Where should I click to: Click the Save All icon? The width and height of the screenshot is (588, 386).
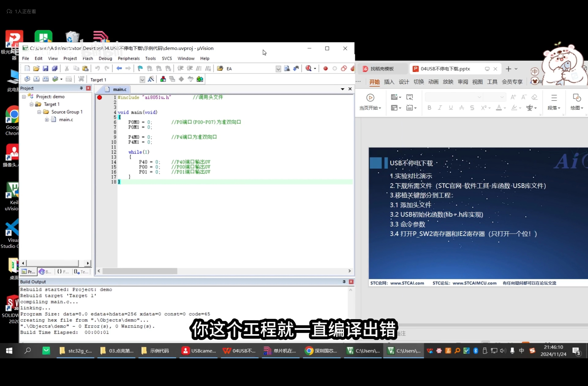click(55, 68)
